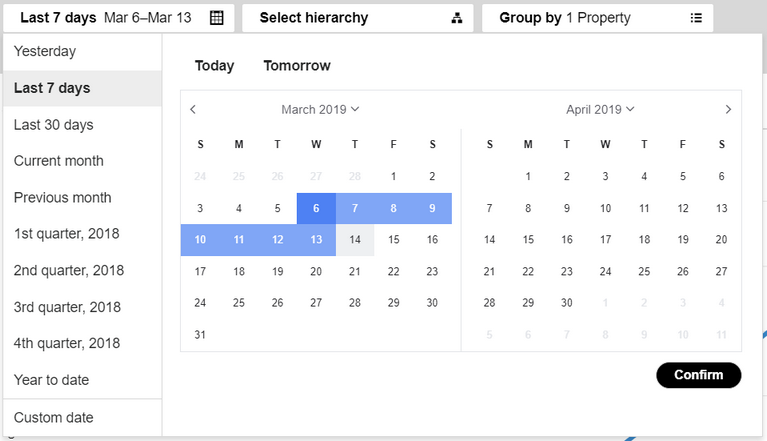Viewport: 767px width, 441px height.
Task: Click the hierarchy tree icon
Action: (x=457, y=18)
